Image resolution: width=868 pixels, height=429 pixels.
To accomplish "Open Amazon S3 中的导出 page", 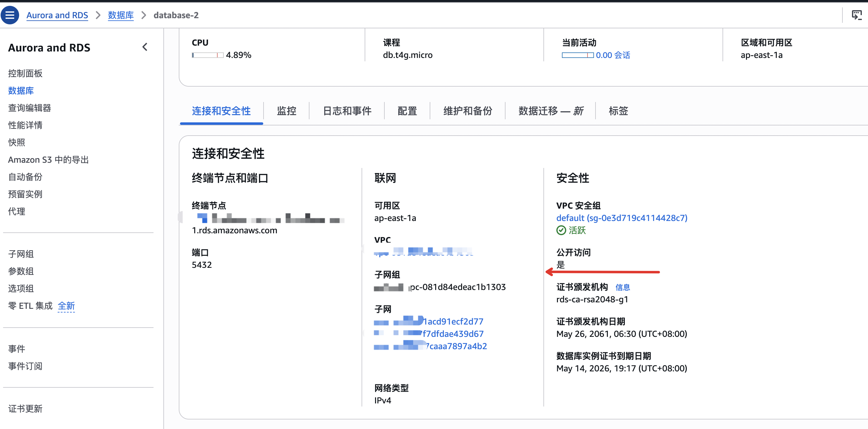I will coord(48,160).
